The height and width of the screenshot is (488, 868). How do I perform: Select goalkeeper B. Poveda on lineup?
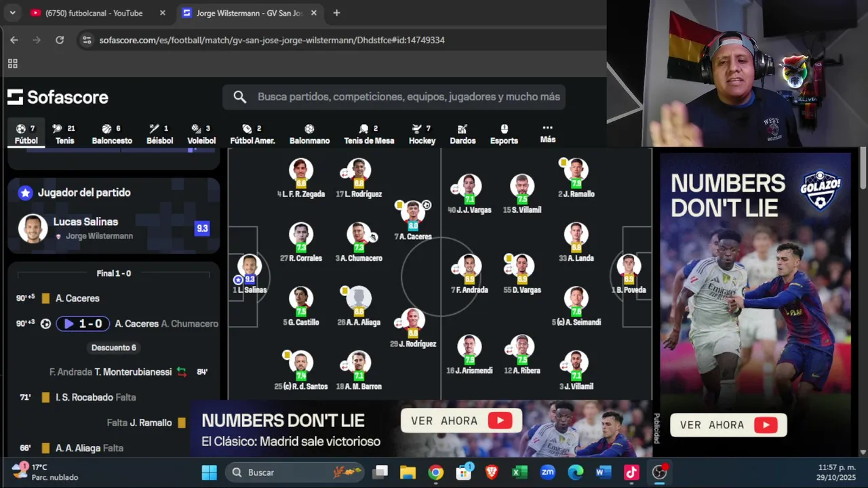pos(629,273)
